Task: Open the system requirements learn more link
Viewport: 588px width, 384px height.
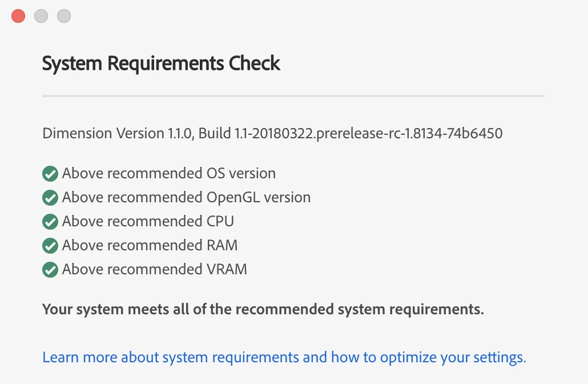Action: [x=284, y=358]
